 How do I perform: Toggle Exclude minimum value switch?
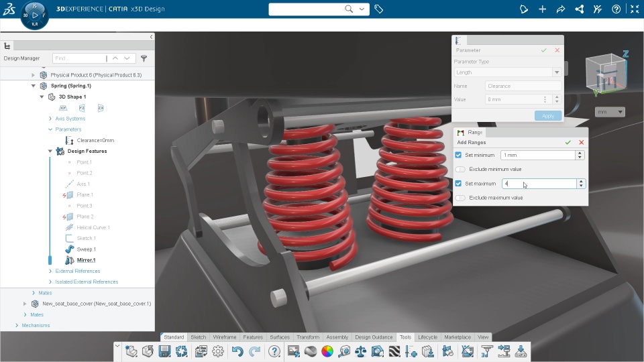(460, 169)
